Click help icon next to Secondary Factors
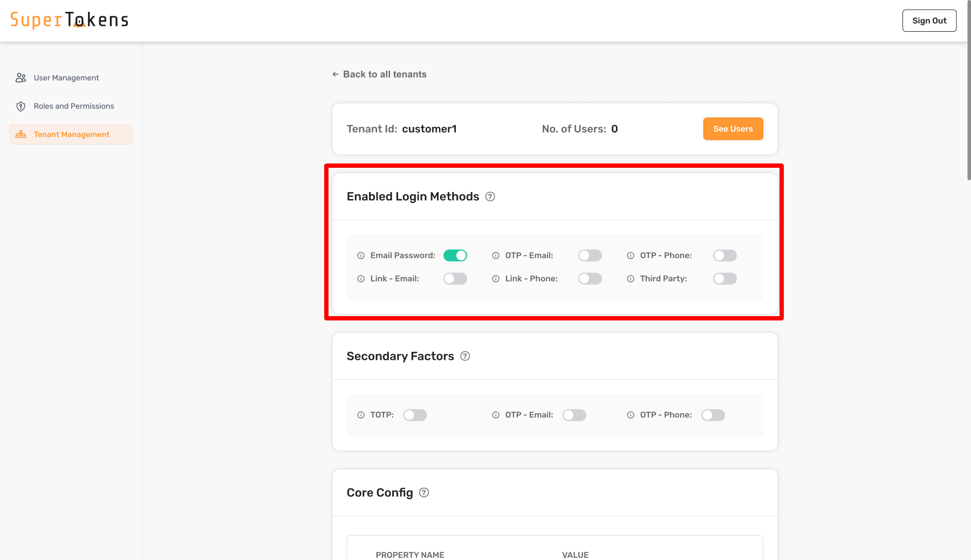The height and width of the screenshot is (560, 971). click(465, 356)
